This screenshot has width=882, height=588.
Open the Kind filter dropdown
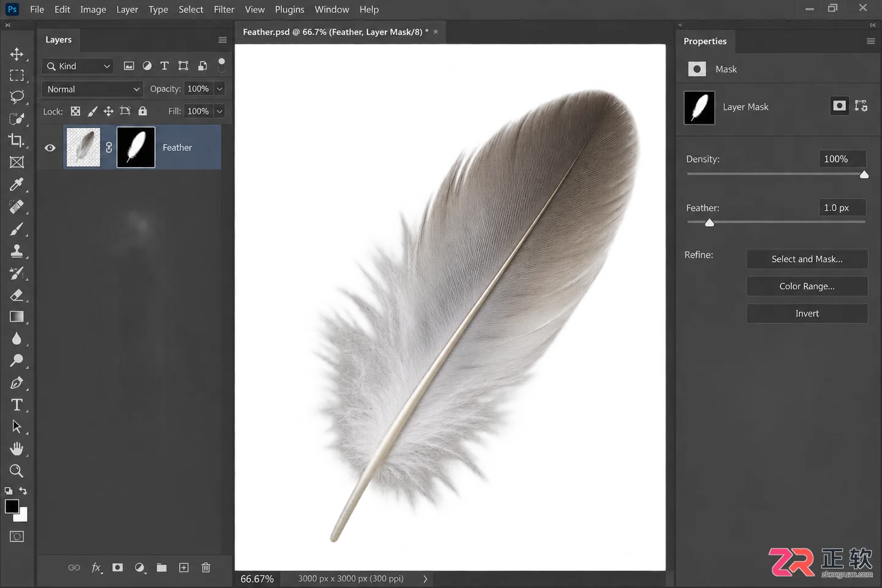pyautogui.click(x=78, y=66)
